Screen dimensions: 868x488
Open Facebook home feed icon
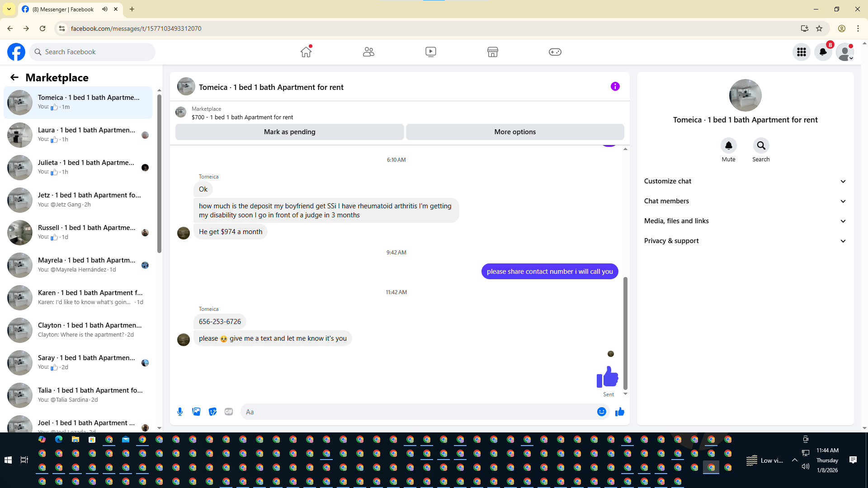(306, 52)
